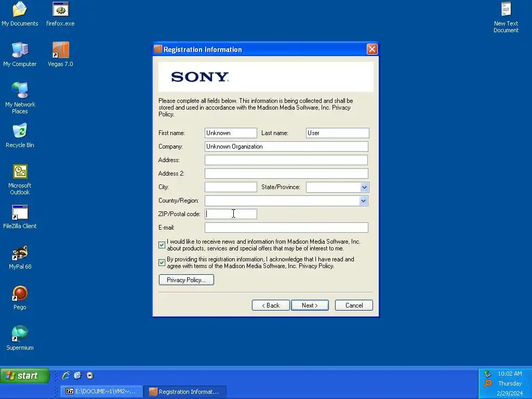The image size is (532, 399).
Task: Click the Address 2 input field
Action: pyautogui.click(x=286, y=174)
